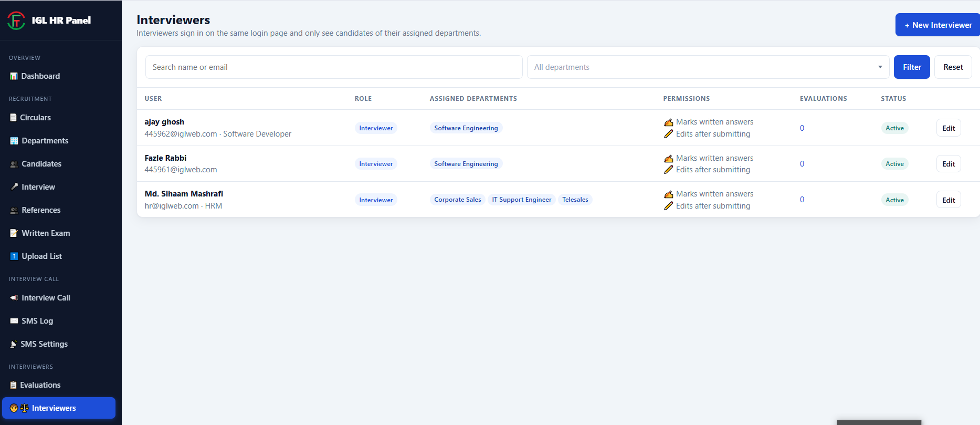The image size is (980, 425).
Task: Click the Written Exam memo icon
Action: tap(14, 233)
